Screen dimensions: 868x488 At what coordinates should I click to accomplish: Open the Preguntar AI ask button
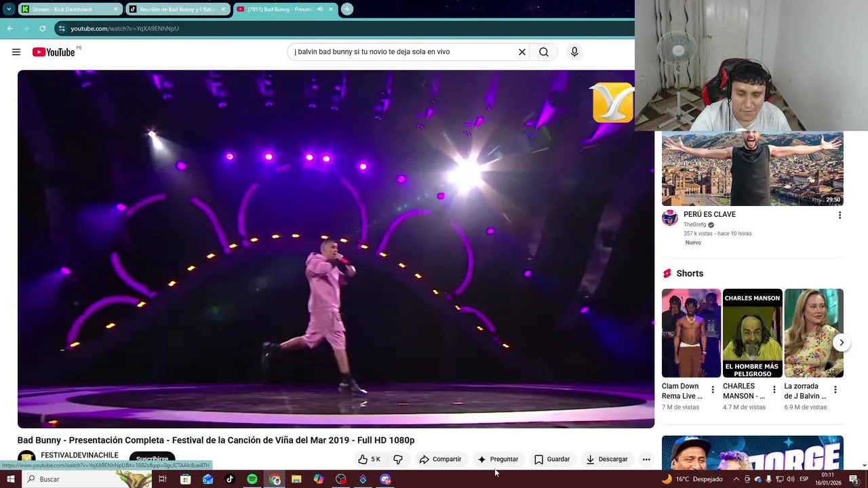pyautogui.click(x=498, y=460)
